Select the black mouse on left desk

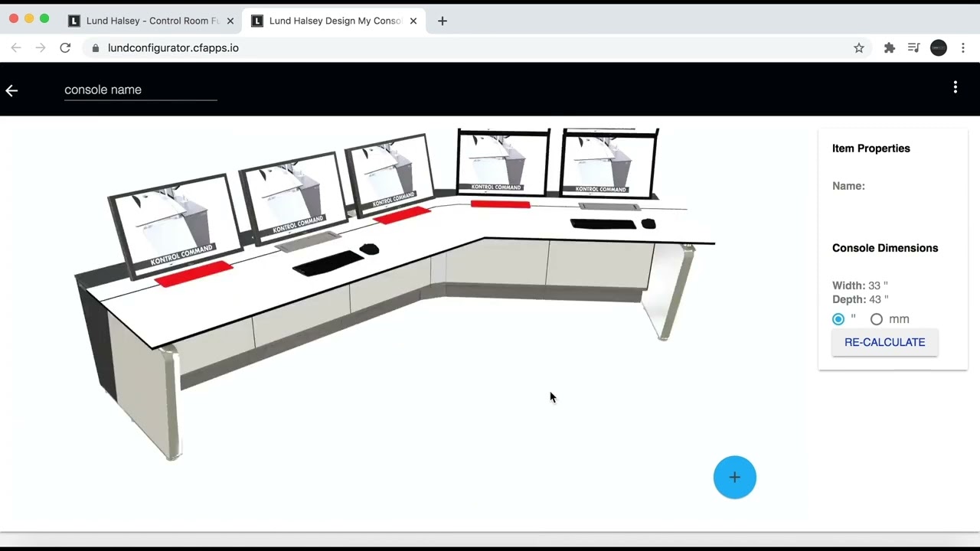(369, 249)
